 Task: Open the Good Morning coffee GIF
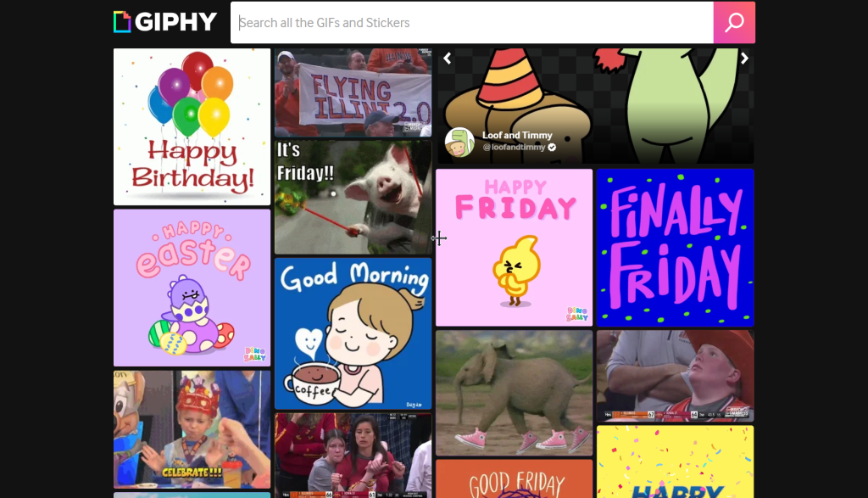pos(353,333)
